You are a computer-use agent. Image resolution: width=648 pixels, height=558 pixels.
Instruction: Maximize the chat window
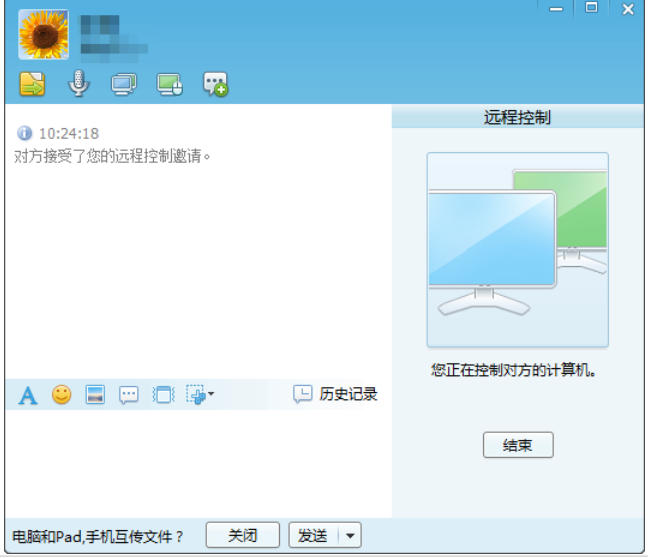(x=591, y=7)
